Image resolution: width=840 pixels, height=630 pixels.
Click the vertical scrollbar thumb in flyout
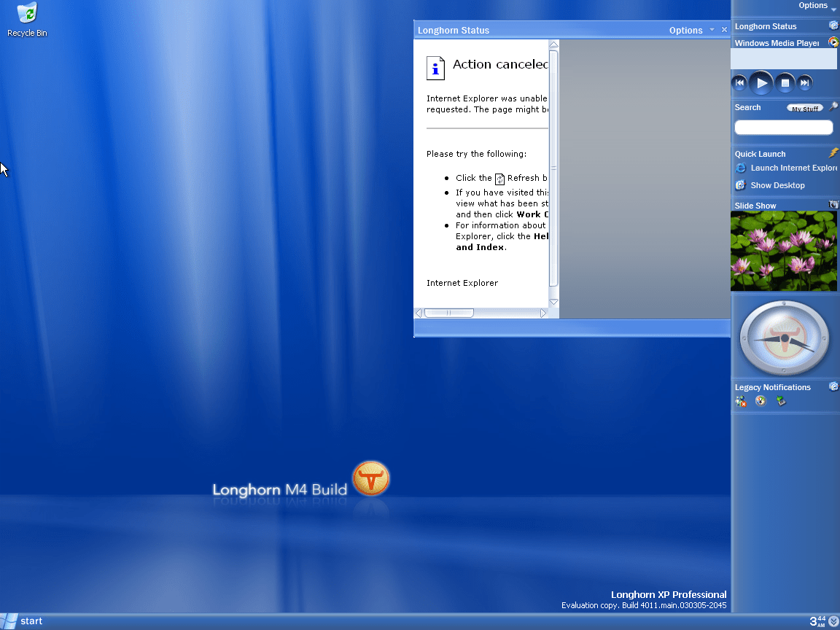[x=554, y=168]
